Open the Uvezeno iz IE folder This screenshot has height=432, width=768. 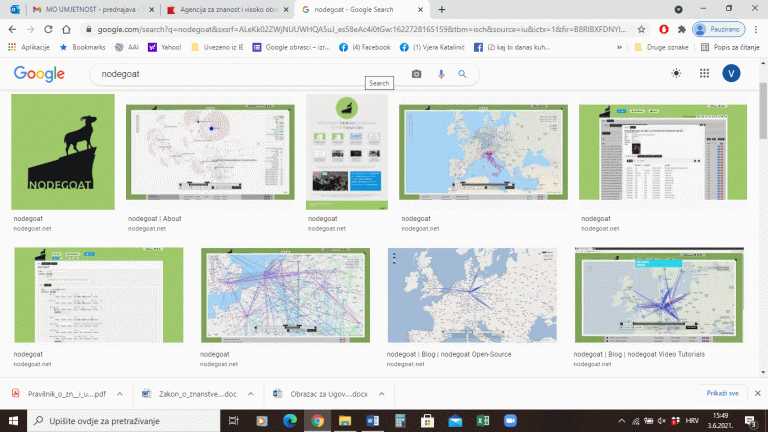(x=217, y=48)
